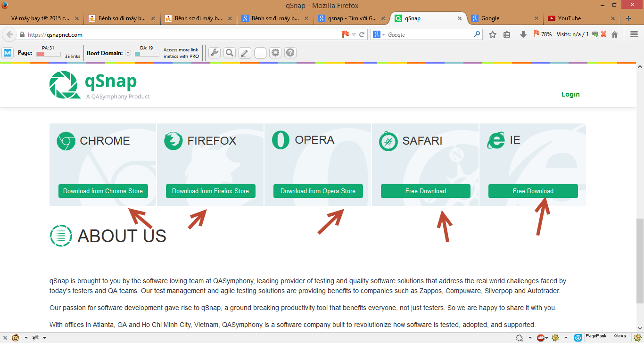The image size is (644, 343).
Task: Open dropdown next to monkey icon
Action: [25, 337]
